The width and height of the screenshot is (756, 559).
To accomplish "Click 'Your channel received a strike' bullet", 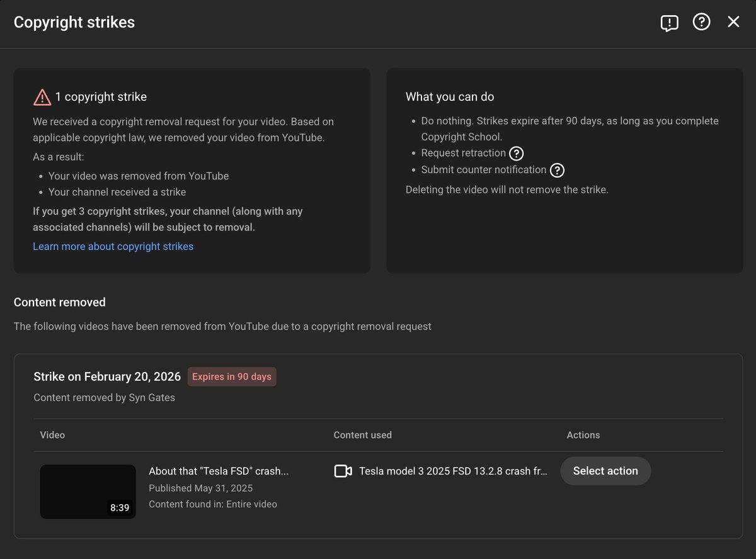I will click(x=117, y=192).
